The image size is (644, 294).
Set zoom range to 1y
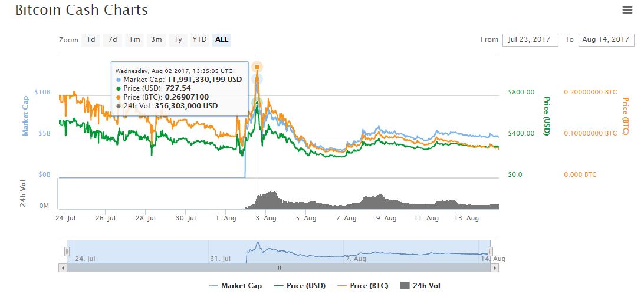coord(178,40)
